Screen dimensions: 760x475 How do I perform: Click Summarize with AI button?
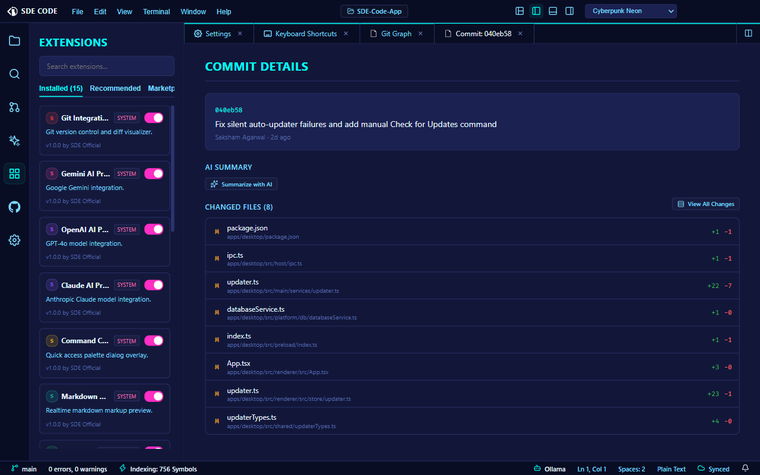(x=241, y=184)
